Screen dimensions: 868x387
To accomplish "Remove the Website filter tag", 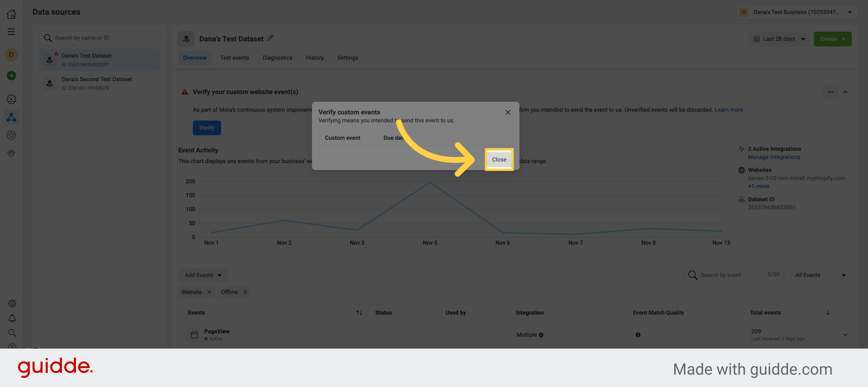I will click(x=209, y=292).
